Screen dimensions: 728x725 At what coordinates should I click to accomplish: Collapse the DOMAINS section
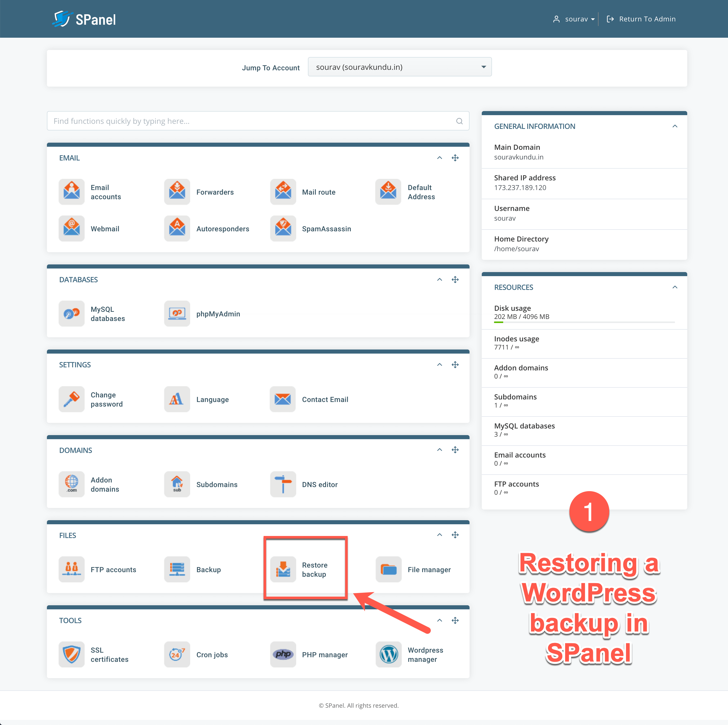[x=439, y=450]
